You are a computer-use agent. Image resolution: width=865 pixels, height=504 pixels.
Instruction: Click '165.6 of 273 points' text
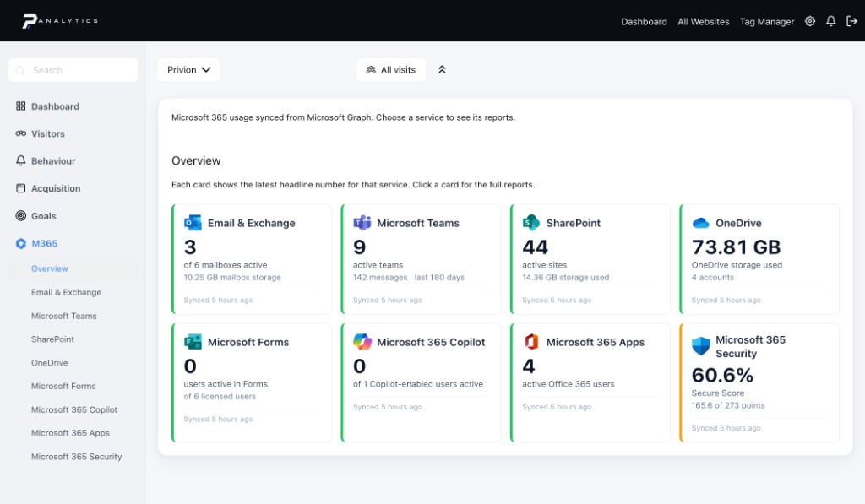coord(728,405)
